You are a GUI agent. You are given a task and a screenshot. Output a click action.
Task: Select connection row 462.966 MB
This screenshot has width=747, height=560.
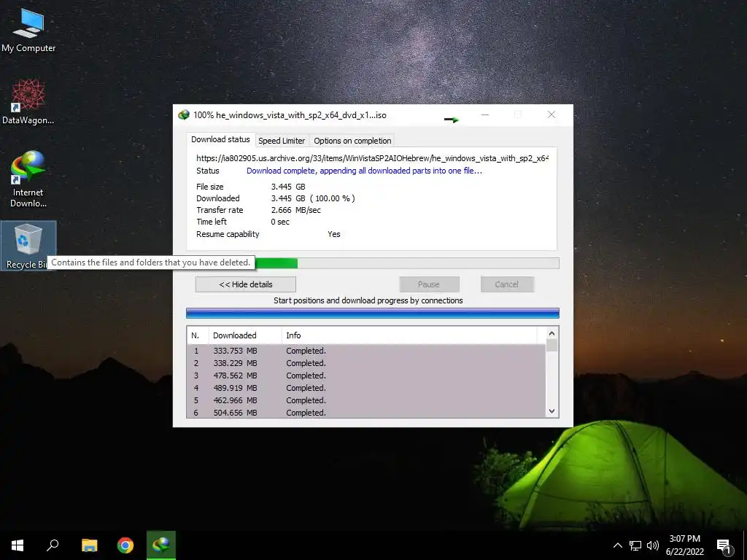366,400
